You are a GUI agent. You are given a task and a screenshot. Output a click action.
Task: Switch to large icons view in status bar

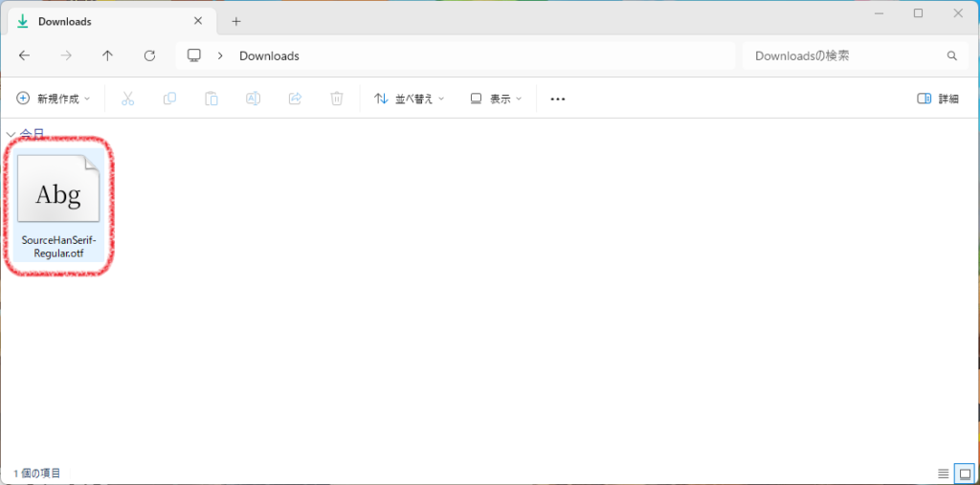(964, 474)
